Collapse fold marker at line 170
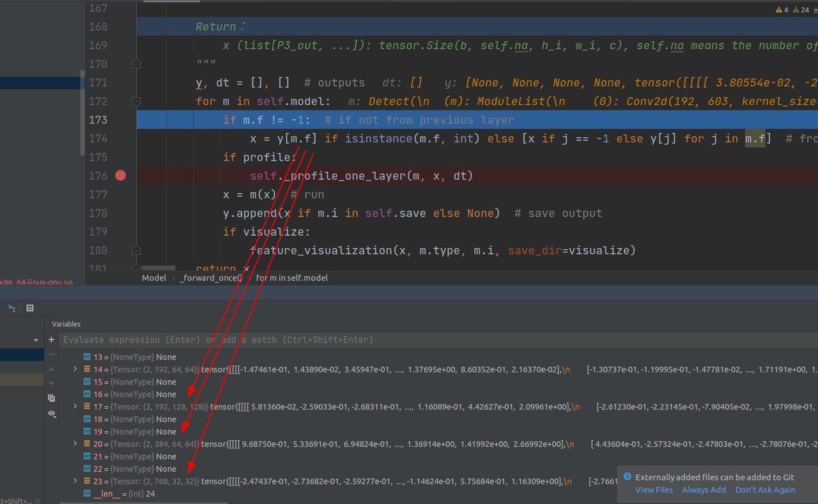Screen dimensions: 818x504 [136, 64]
